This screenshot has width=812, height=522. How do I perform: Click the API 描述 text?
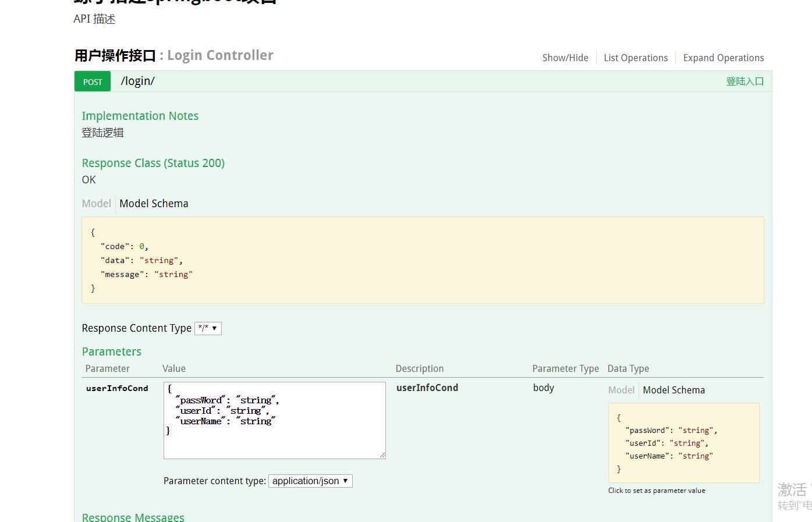(94, 19)
